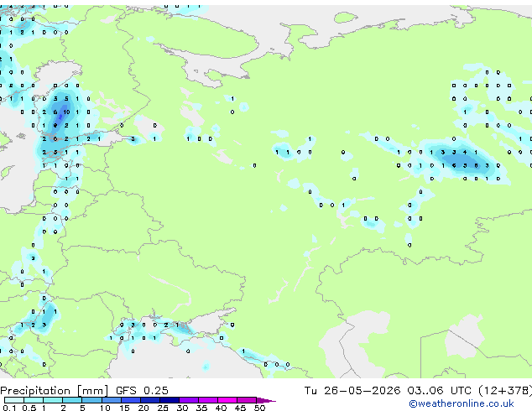Click the forecast date Tu 26-05-2026 text
This screenshot has width=532, height=411.
click(x=352, y=391)
